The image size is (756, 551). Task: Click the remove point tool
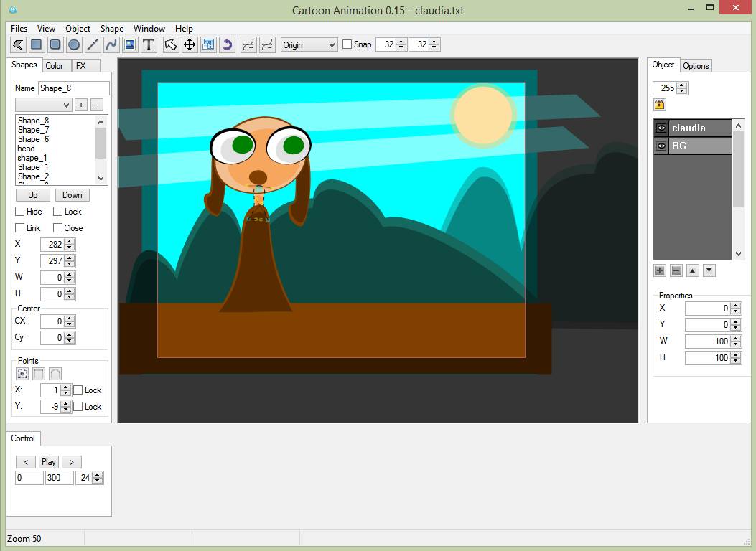(267, 44)
